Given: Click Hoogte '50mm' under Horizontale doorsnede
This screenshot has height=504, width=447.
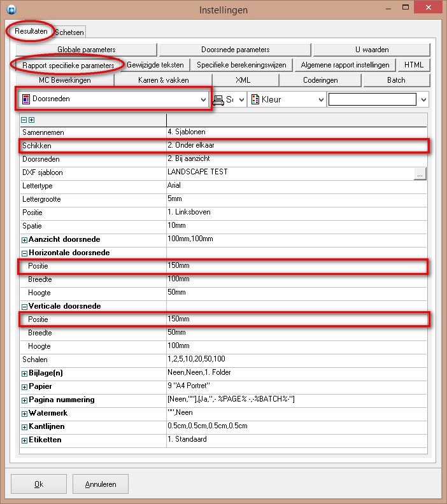Looking at the screenshot, I should coord(176,292).
